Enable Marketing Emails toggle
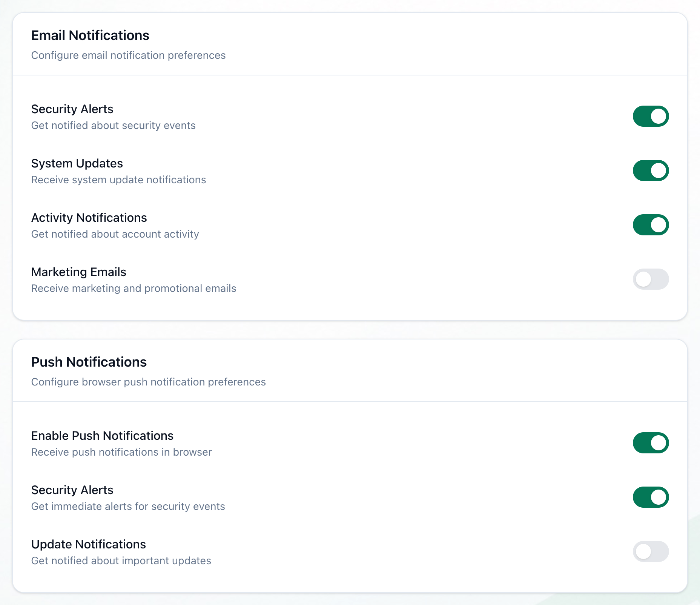The height and width of the screenshot is (605, 700). [651, 279]
